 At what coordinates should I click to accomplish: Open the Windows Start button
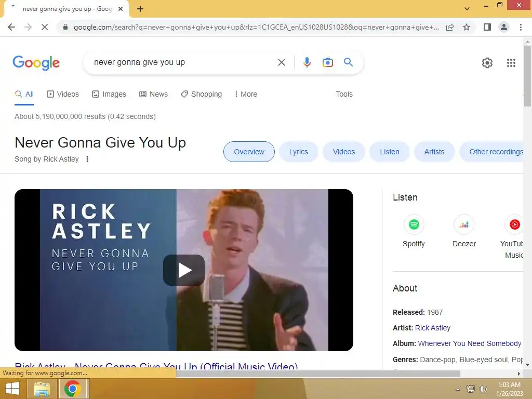click(x=12, y=389)
